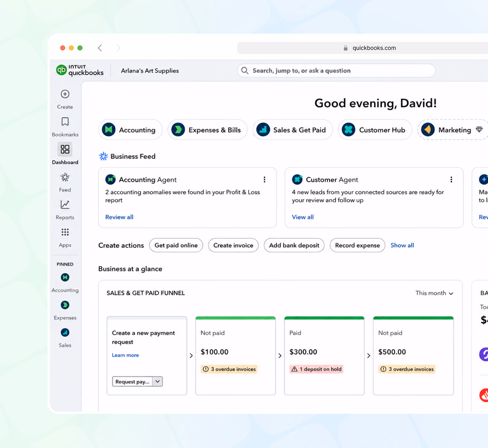The height and width of the screenshot is (448, 488).
Task: Click the Request pay... button
Action: pyautogui.click(x=132, y=382)
